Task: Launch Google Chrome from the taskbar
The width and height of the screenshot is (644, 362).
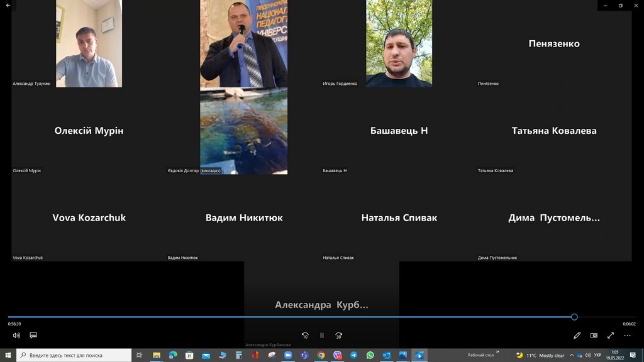Action: 321,355
